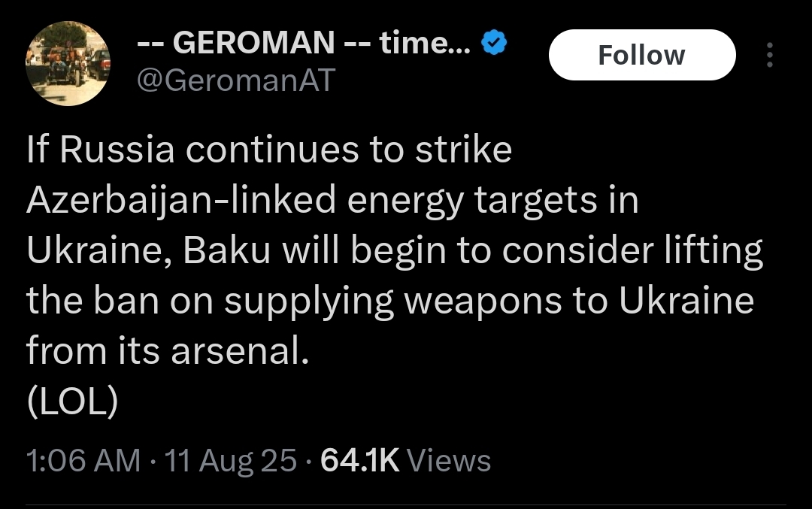Click the 'Views' label beside 64.1K
Viewport: 812px width, 509px height.
point(449,460)
